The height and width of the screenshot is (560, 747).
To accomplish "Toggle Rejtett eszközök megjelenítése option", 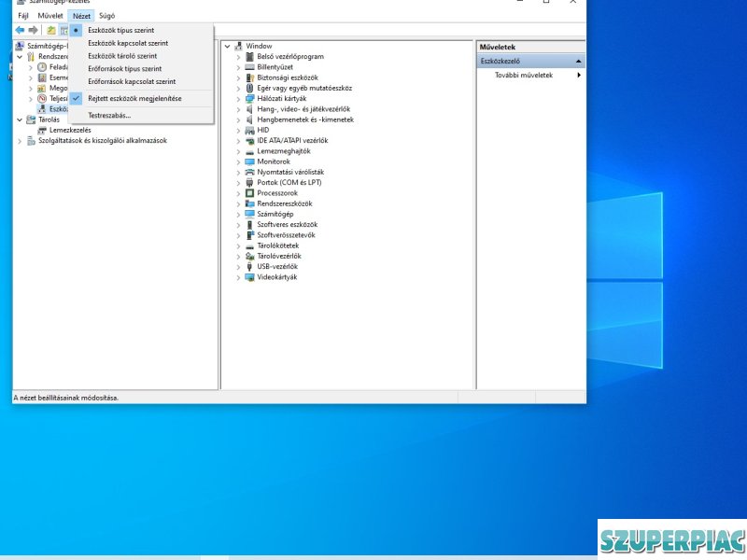I will coord(134,98).
